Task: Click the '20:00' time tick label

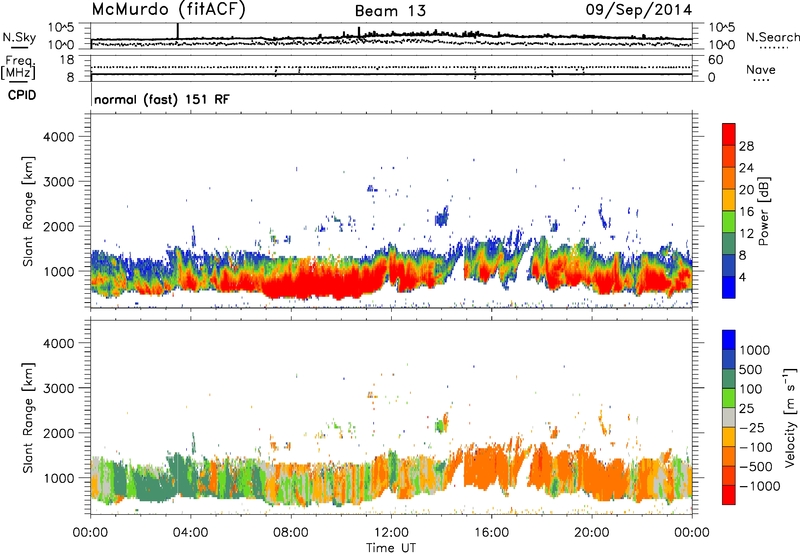Action: tap(591, 533)
